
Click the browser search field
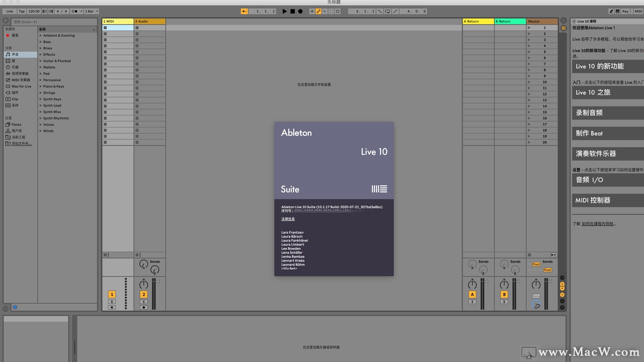54,22
